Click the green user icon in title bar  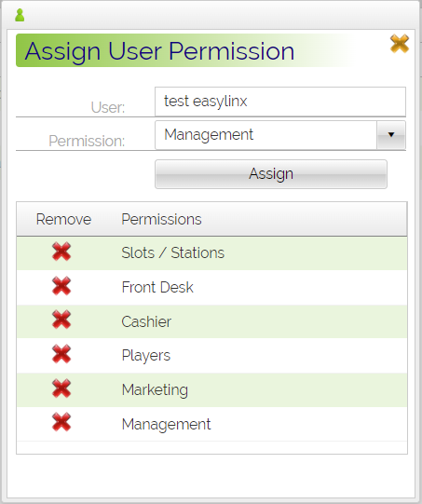pos(20,15)
